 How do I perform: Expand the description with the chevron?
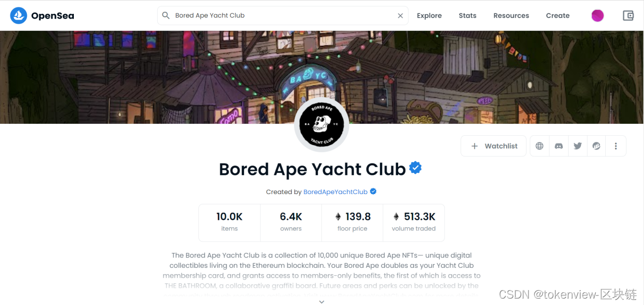322,301
